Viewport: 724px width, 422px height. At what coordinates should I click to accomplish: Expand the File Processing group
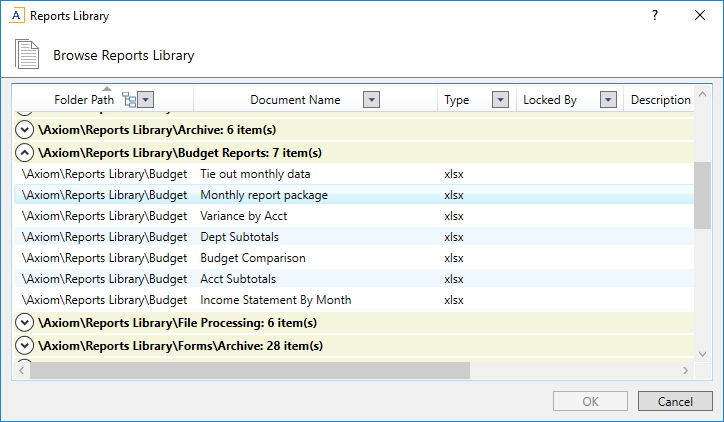[24, 323]
